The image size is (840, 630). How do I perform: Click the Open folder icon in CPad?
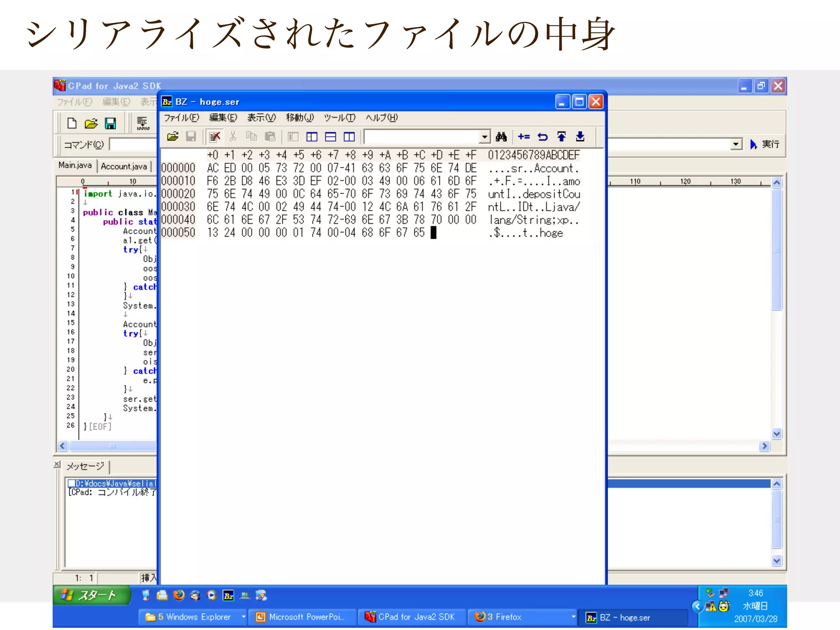[91, 123]
